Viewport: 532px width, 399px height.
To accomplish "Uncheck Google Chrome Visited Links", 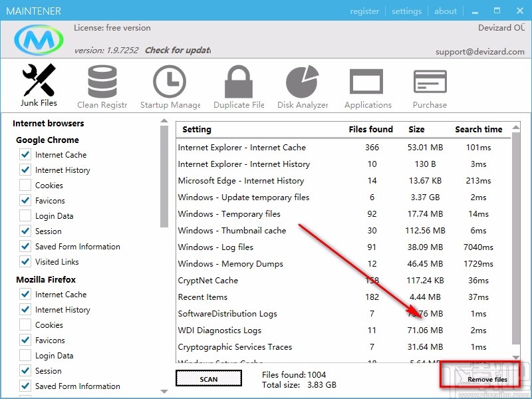I will 25,261.
